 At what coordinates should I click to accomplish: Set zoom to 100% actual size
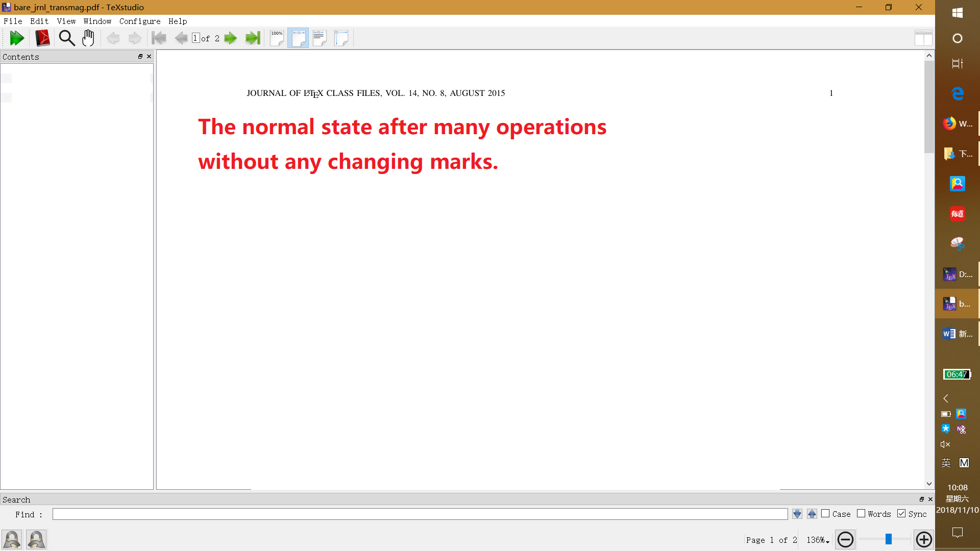(277, 38)
